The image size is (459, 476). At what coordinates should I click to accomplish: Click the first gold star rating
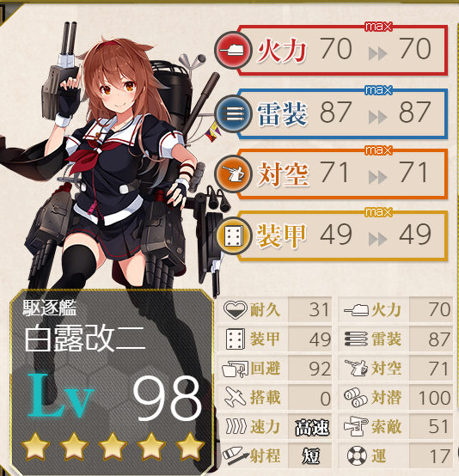[x=35, y=446]
